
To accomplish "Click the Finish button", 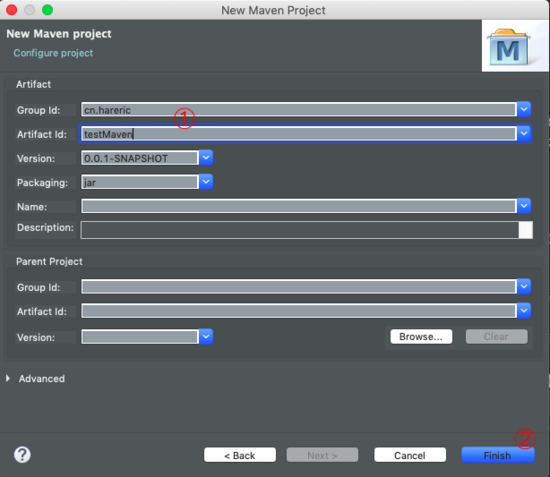I will click(498, 455).
